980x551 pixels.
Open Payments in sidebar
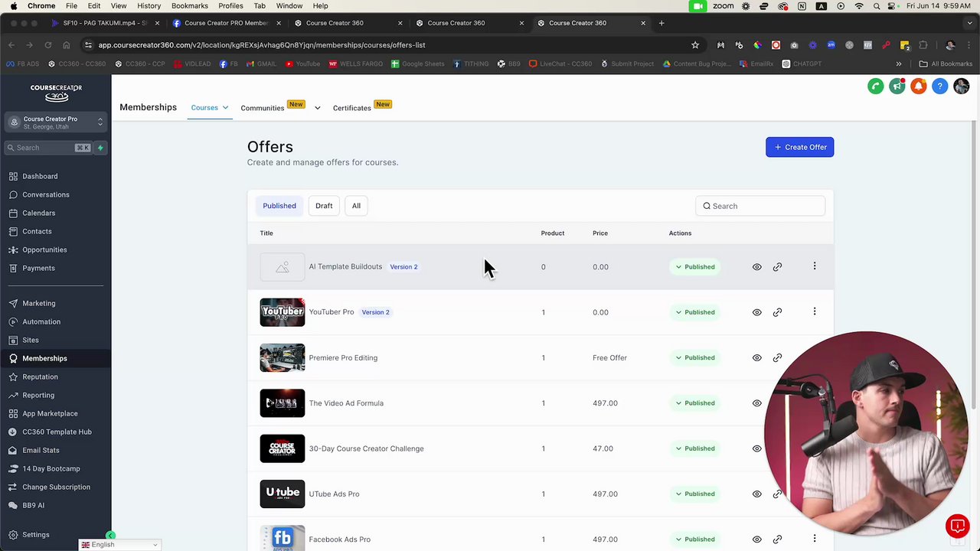pos(38,268)
